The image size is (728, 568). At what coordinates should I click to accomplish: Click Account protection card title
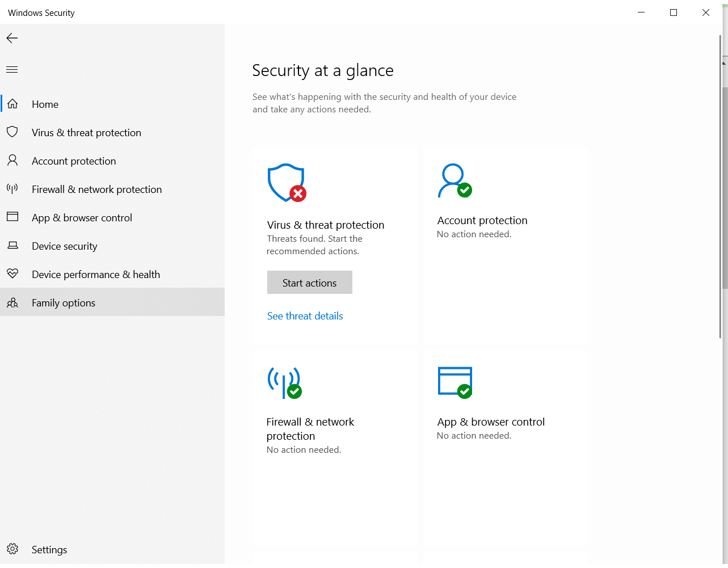point(482,220)
